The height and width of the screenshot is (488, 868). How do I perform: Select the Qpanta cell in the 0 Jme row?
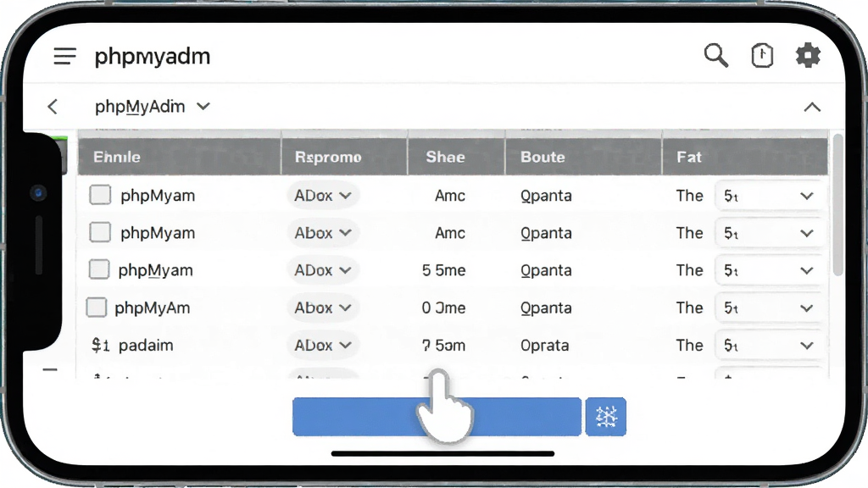546,308
